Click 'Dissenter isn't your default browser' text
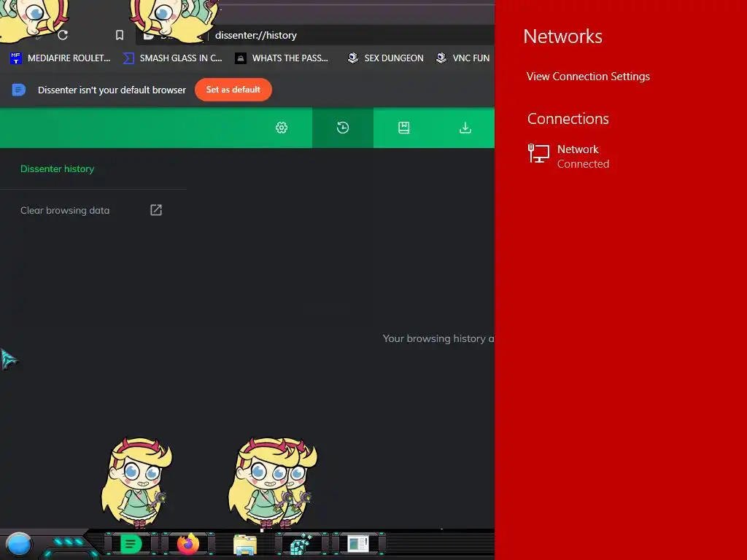Screen dimensions: 747x560 click(112, 90)
